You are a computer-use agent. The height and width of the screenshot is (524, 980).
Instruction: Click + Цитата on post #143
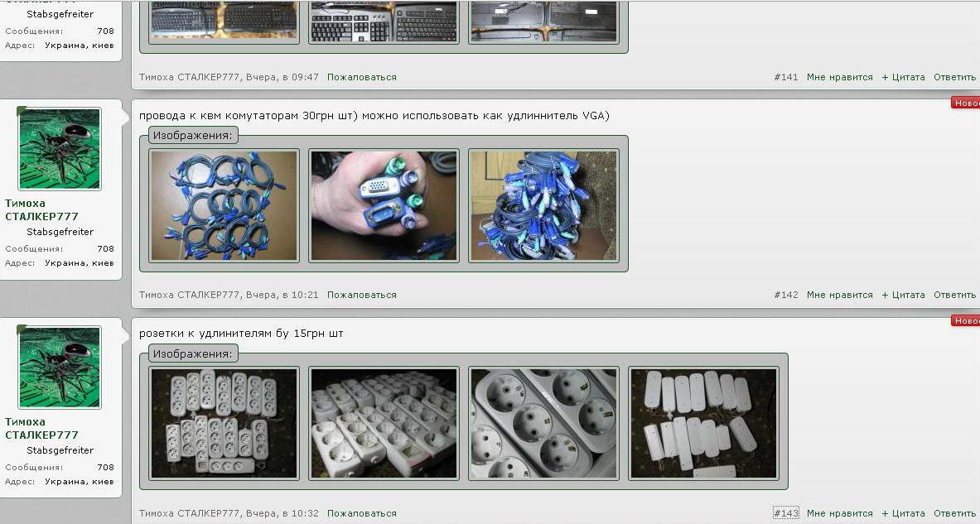tap(903, 513)
